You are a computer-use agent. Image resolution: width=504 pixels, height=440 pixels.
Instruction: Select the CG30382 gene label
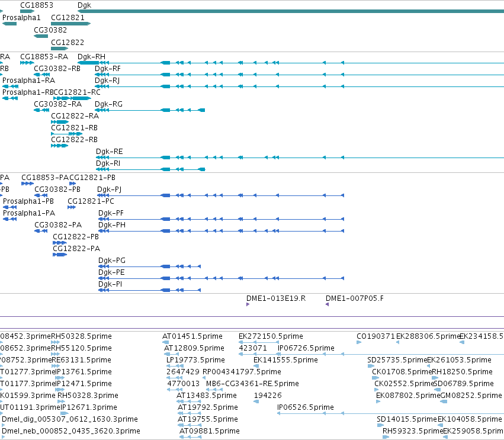[x=50, y=30]
